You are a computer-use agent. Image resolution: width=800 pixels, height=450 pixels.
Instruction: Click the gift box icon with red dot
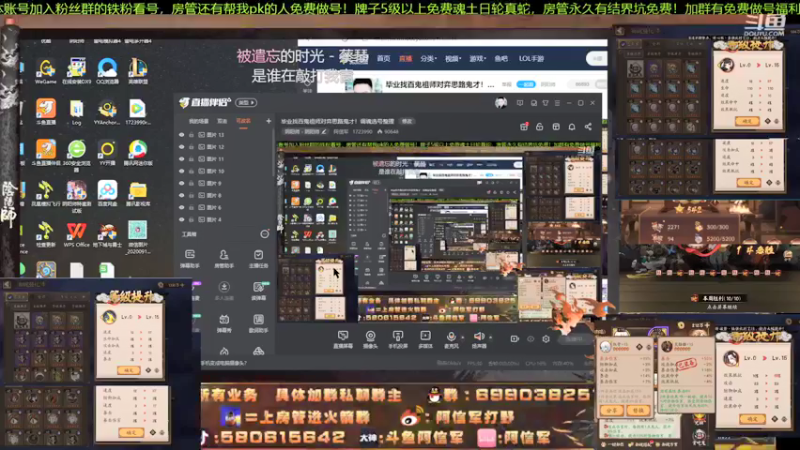(524, 127)
